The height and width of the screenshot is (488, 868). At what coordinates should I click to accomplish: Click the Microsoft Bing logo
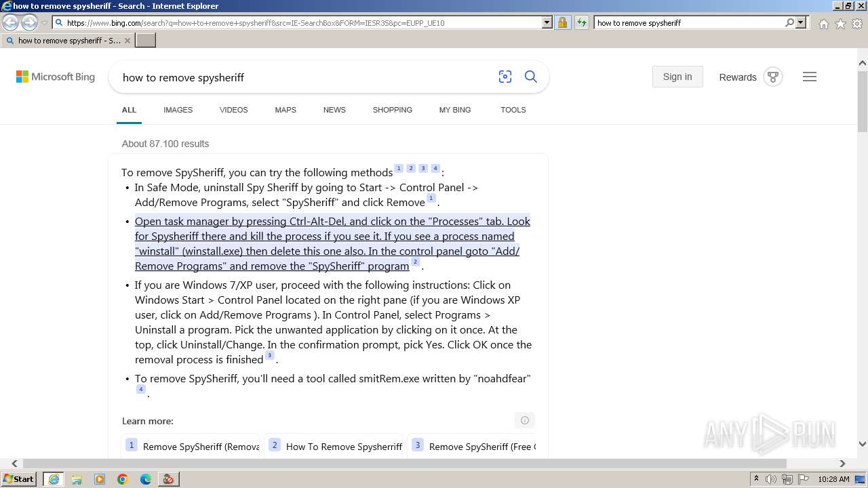[x=56, y=77]
